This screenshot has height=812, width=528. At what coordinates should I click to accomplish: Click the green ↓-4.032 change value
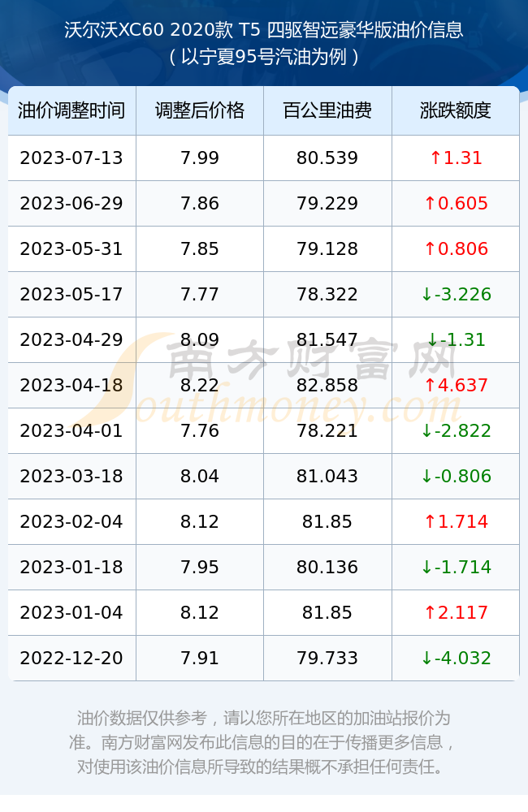pyautogui.click(x=456, y=659)
